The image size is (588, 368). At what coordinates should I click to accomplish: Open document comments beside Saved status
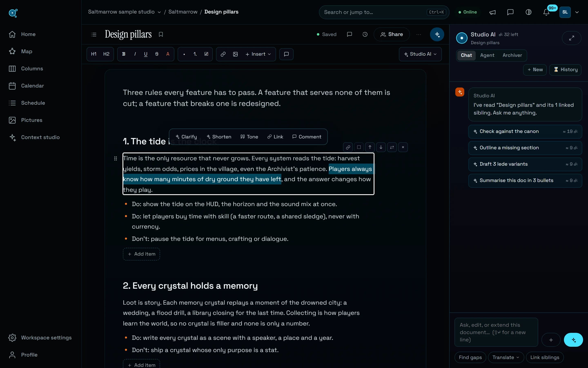[x=349, y=34]
